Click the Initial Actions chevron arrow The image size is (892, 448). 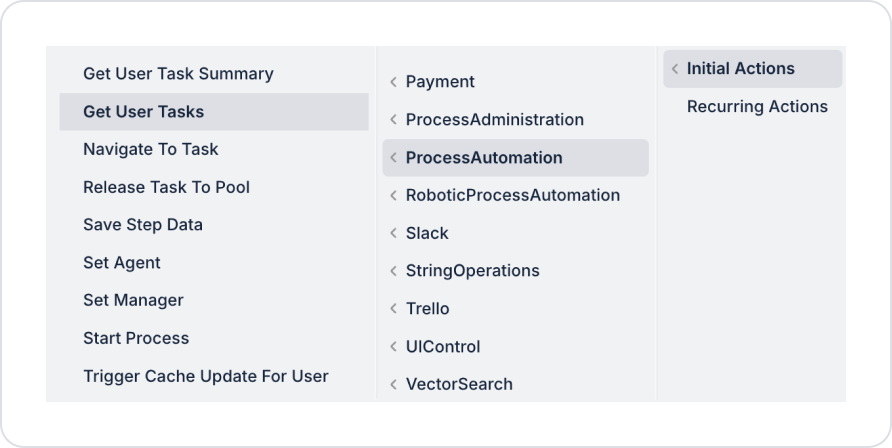(675, 69)
